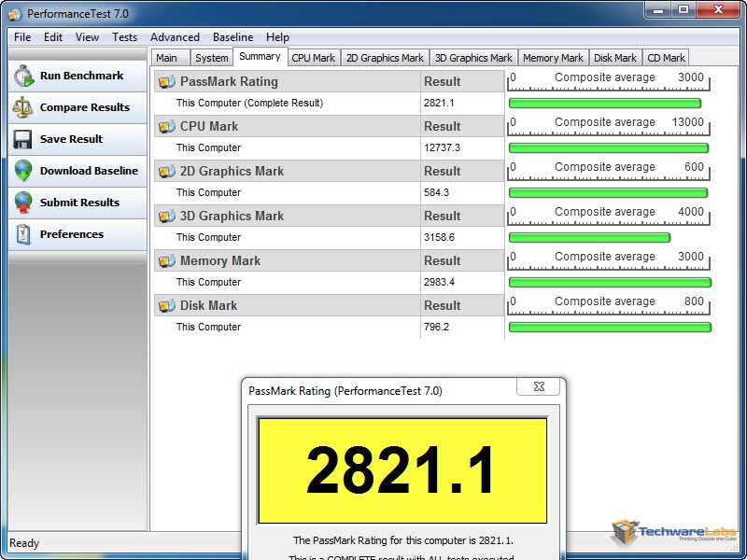747x560 pixels.
Task: Start the test with Run Benchmark
Action: (78, 77)
